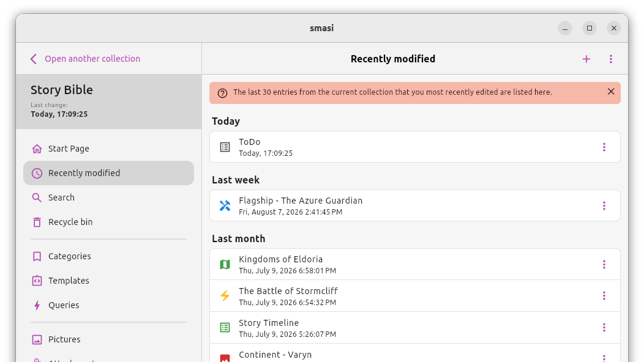Open the header three-dot options menu
This screenshot has height=362, width=644.
point(611,59)
